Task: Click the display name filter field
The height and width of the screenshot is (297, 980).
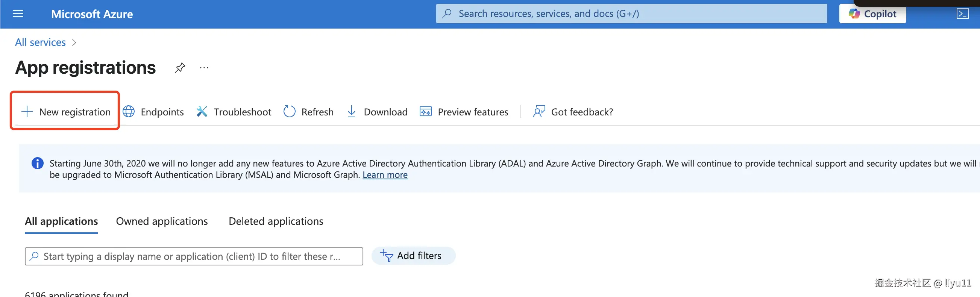Action: click(194, 256)
